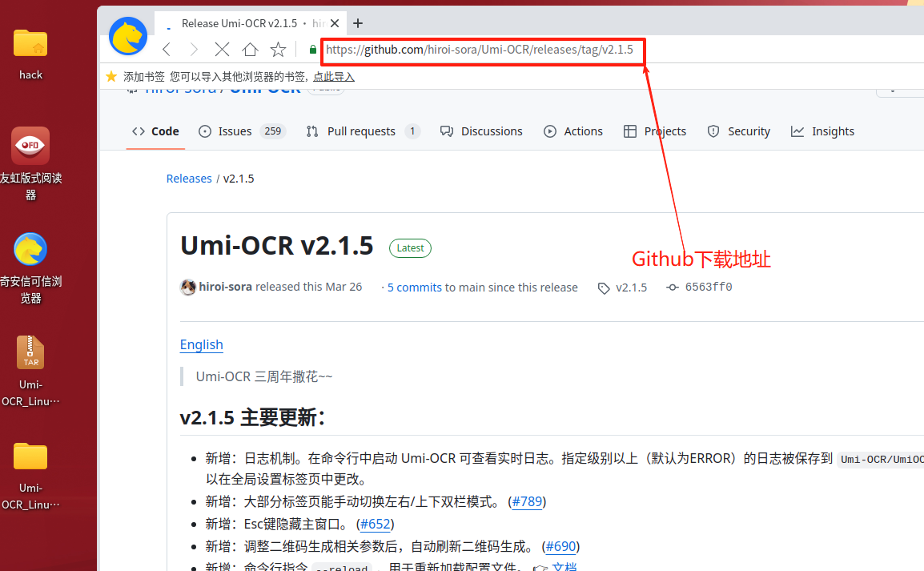
Task: Open the 奇安信可信浏览器 desktop shortcut
Action: [30, 267]
